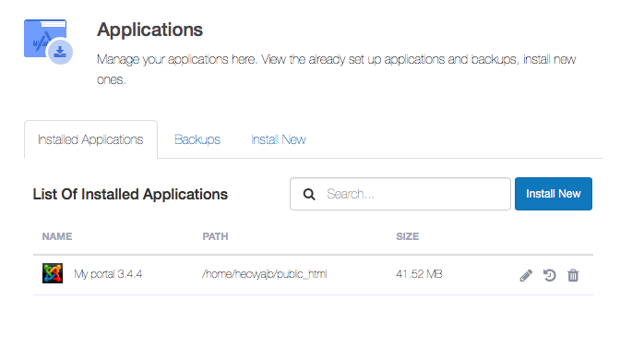The image size is (644, 360).
Task: Click the blue Install New button
Action: pyautogui.click(x=554, y=194)
